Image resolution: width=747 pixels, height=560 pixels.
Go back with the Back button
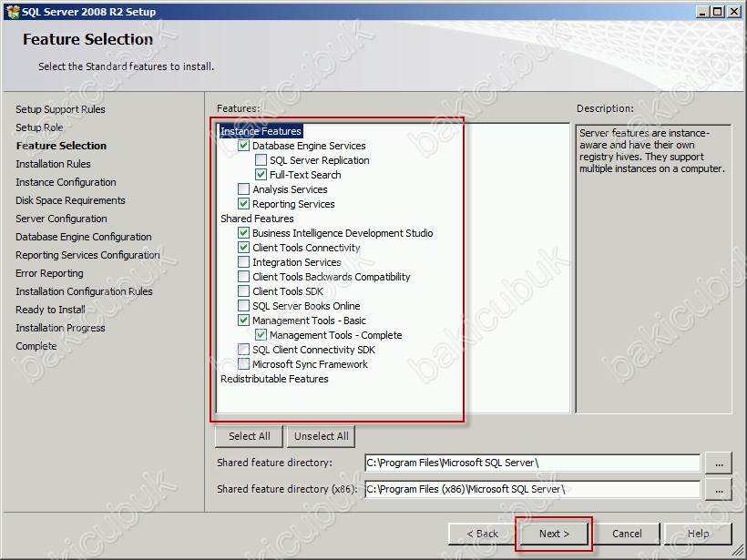[x=482, y=534]
